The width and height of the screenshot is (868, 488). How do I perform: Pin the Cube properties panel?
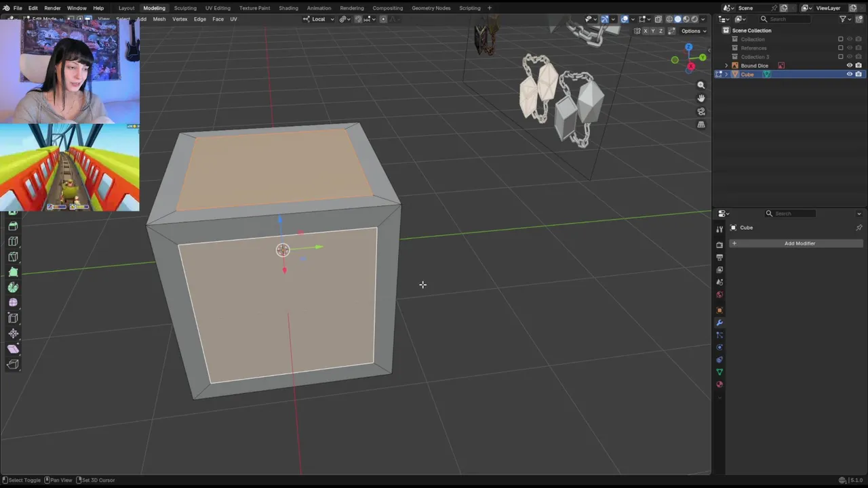coord(859,228)
